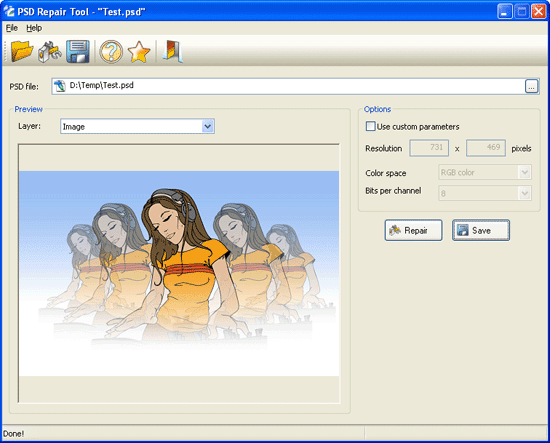Open the Help menu

pyautogui.click(x=34, y=28)
